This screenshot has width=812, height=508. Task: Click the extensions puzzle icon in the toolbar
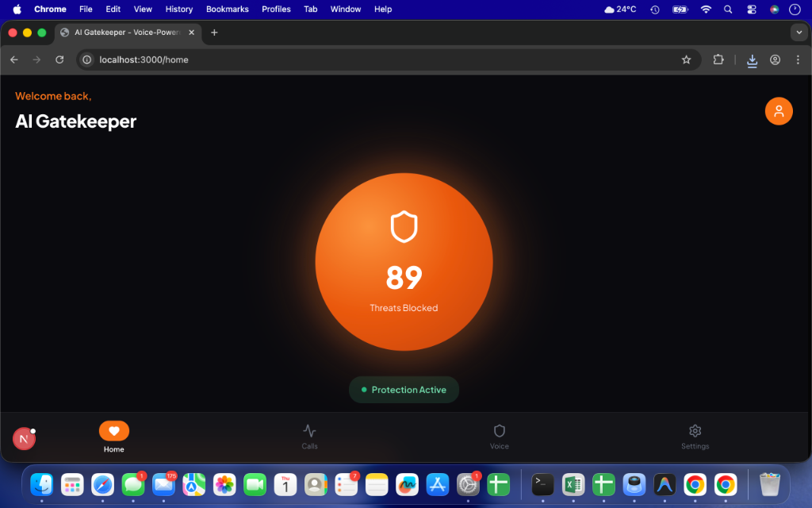pyautogui.click(x=718, y=60)
